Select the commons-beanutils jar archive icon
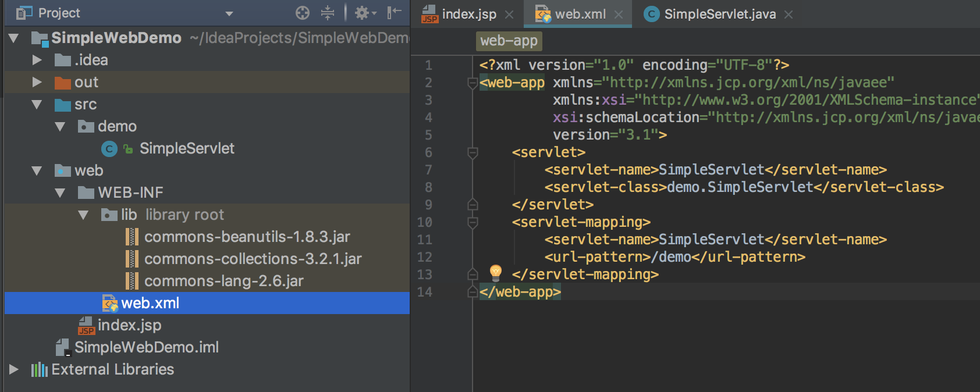This screenshot has width=980, height=392. (133, 237)
